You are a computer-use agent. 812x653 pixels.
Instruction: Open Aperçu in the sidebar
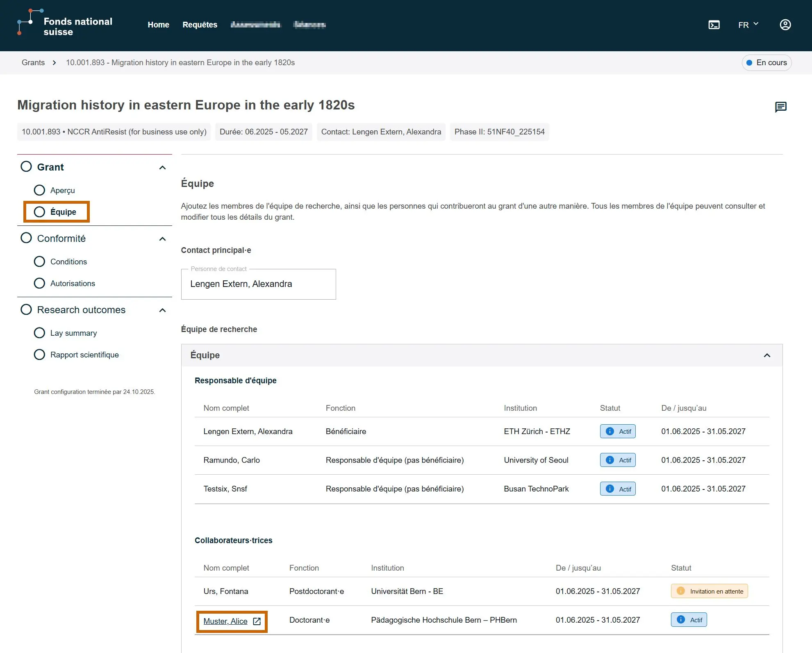click(x=62, y=191)
